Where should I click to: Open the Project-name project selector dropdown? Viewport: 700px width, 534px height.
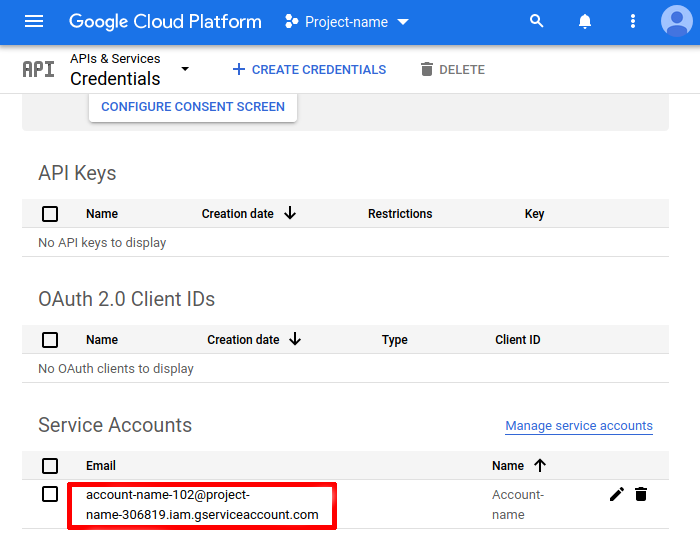(x=346, y=21)
